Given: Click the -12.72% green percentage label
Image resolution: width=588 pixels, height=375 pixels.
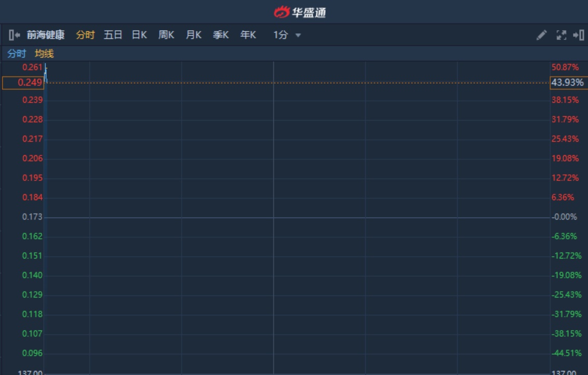Looking at the screenshot, I should 567,256.
